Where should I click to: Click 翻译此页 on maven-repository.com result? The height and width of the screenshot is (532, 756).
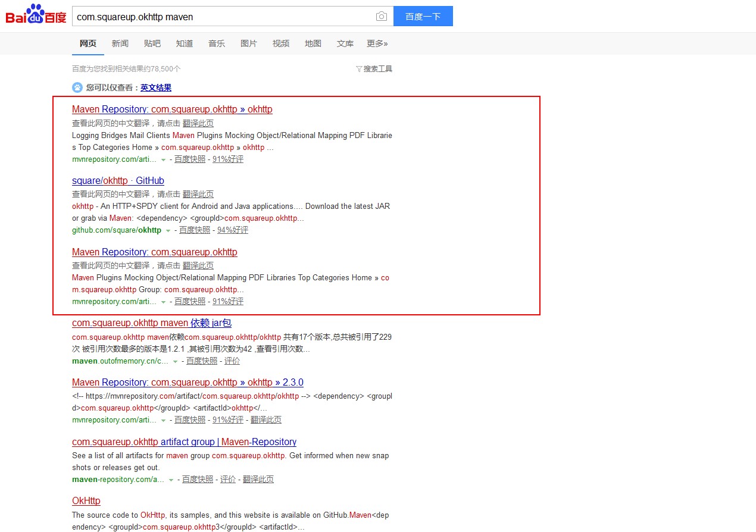pos(258,479)
